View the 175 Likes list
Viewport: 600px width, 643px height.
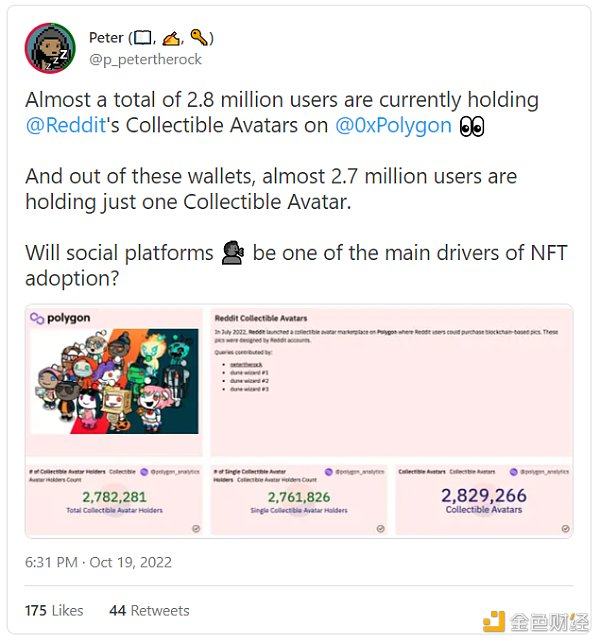pyautogui.click(x=54, y=609)
